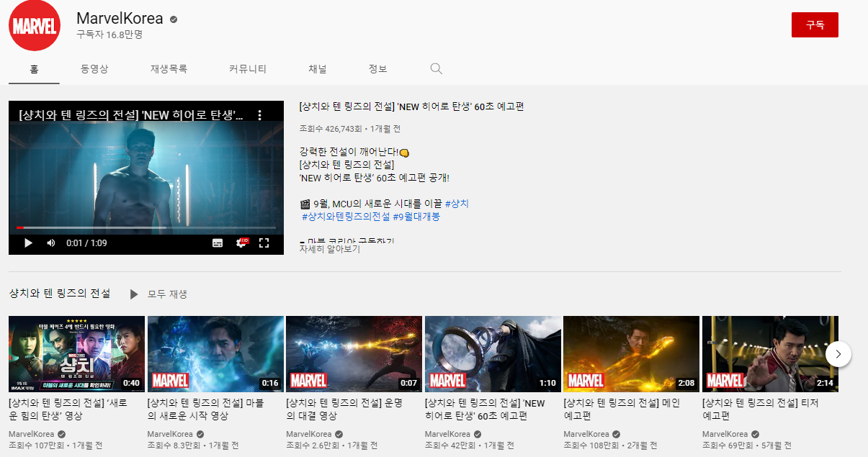Click the featured video player frame

click(146, 178)
